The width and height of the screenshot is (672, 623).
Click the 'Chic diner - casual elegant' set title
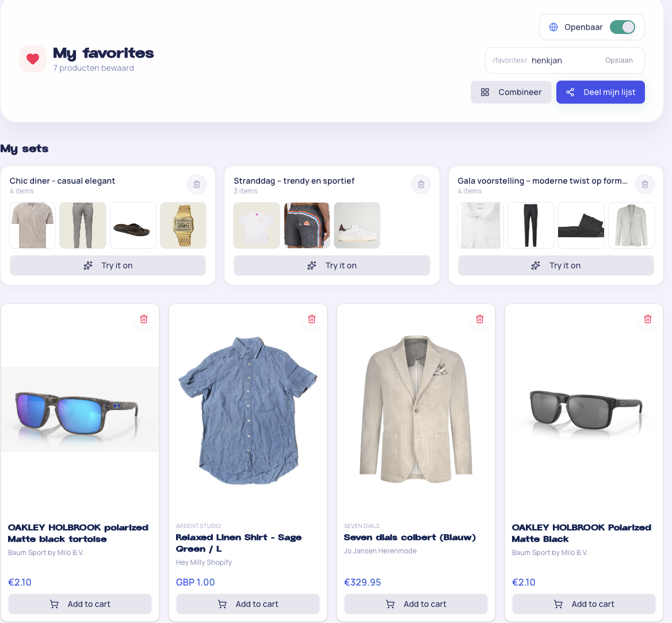pyautogui.click(x=63, y=181)
